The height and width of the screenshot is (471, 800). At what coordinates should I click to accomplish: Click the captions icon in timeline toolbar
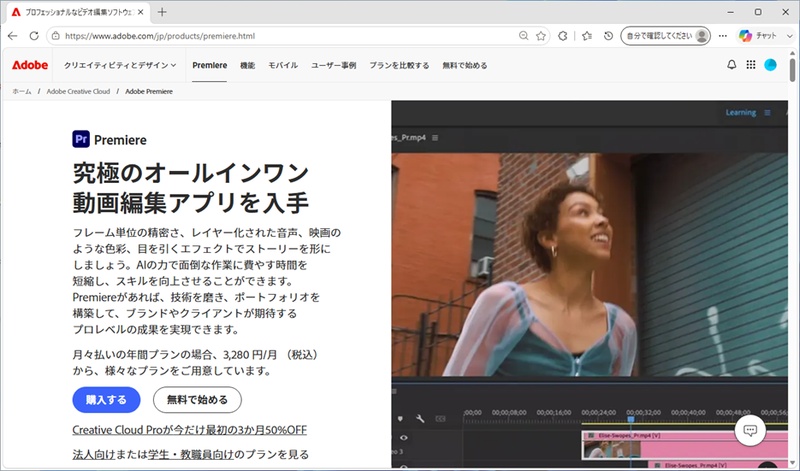pos(441,419)
